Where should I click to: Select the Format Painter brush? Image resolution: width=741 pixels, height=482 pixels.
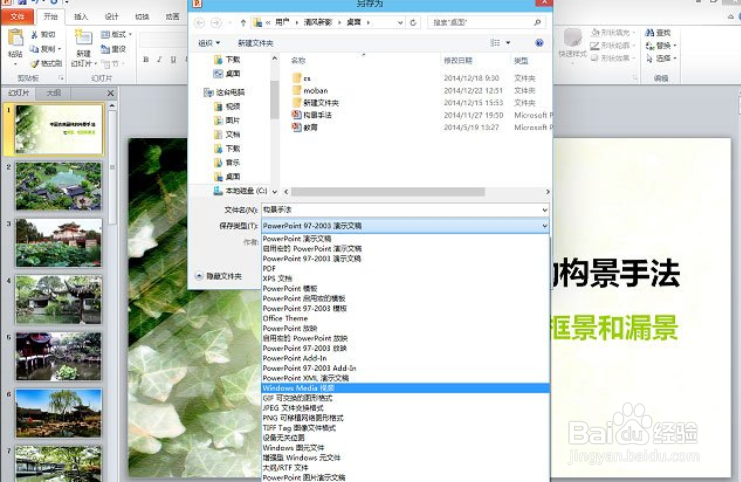(x=34, y=63)
